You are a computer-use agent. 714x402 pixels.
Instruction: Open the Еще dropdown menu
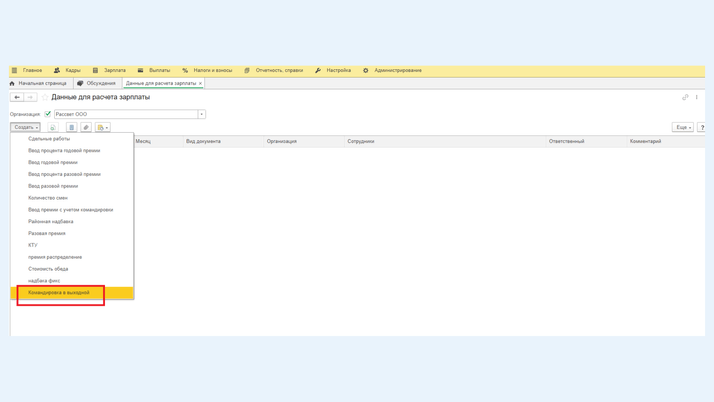click(x=682, y=128)
